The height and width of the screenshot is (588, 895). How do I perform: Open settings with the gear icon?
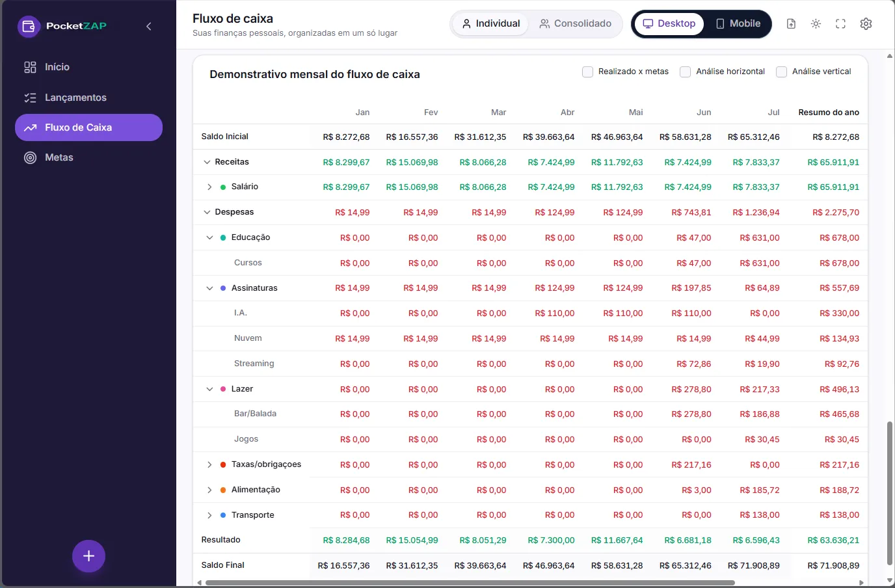point(866,24)
